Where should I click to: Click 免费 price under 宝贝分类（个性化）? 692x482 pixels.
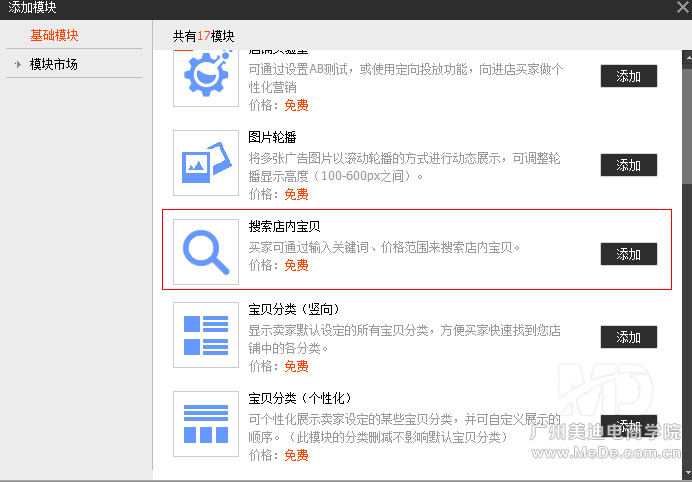(296, 455)
